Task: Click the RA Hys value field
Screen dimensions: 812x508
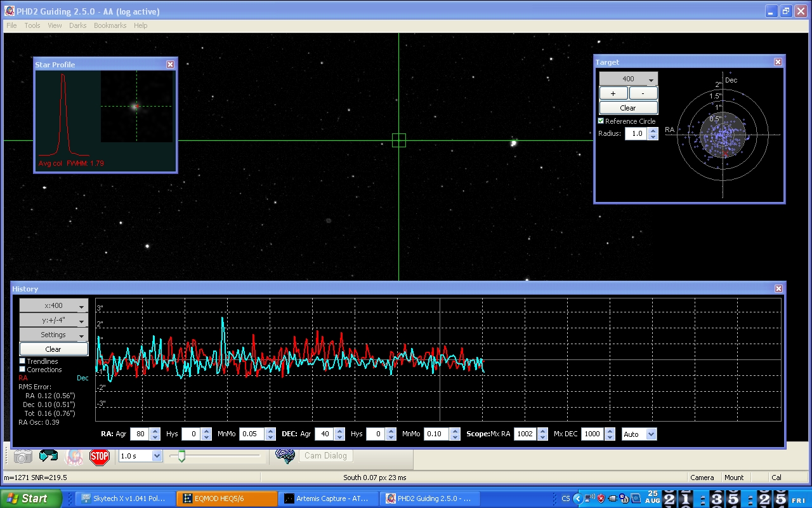Action: 191,434
